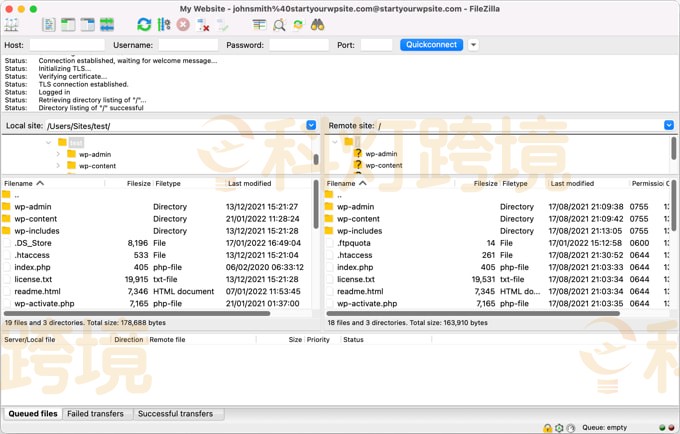Refresh the file and folder lists
This screenshot has width=680, height=434.
pyautogui.click(x=144, y=25)
